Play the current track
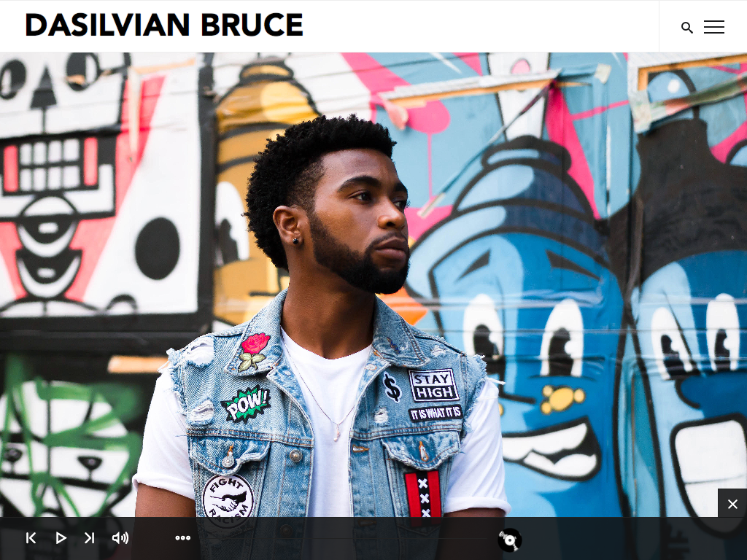Image resolution: width=747 pixels, height=560 pixels. click(61, 538)
